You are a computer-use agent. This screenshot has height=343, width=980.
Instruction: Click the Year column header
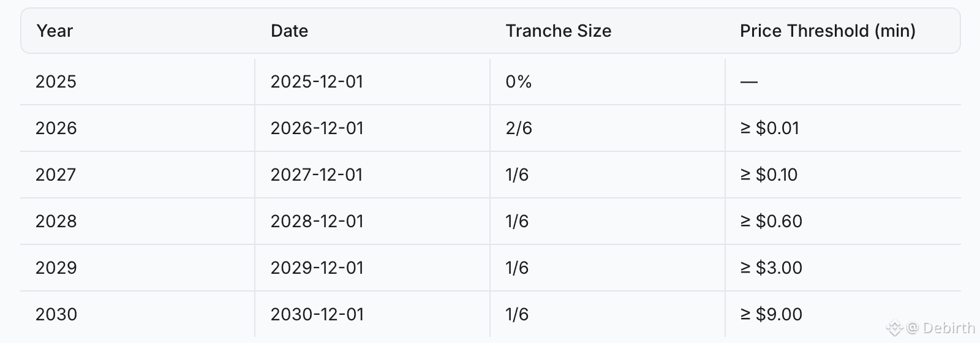(55, 31)
